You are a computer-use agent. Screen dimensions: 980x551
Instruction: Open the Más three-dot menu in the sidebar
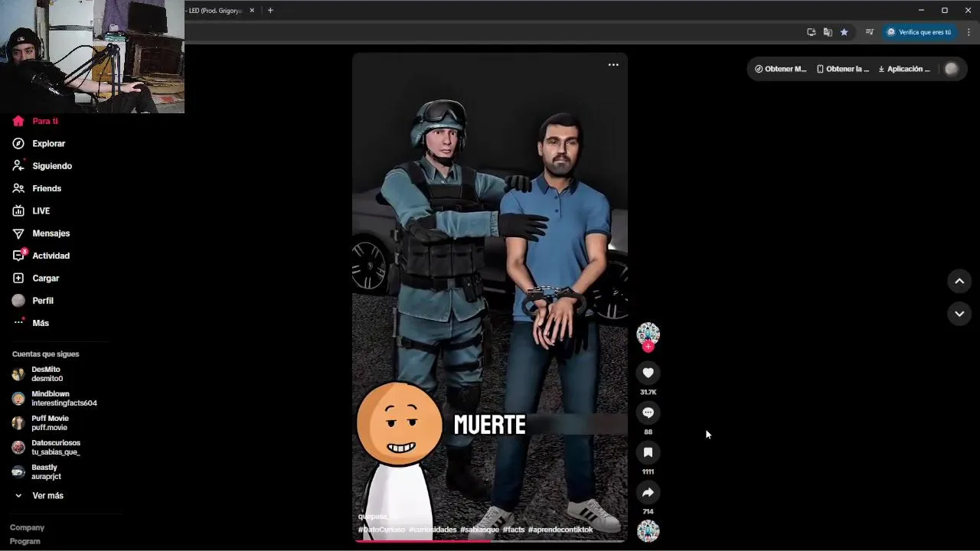(x=18, y=323)
